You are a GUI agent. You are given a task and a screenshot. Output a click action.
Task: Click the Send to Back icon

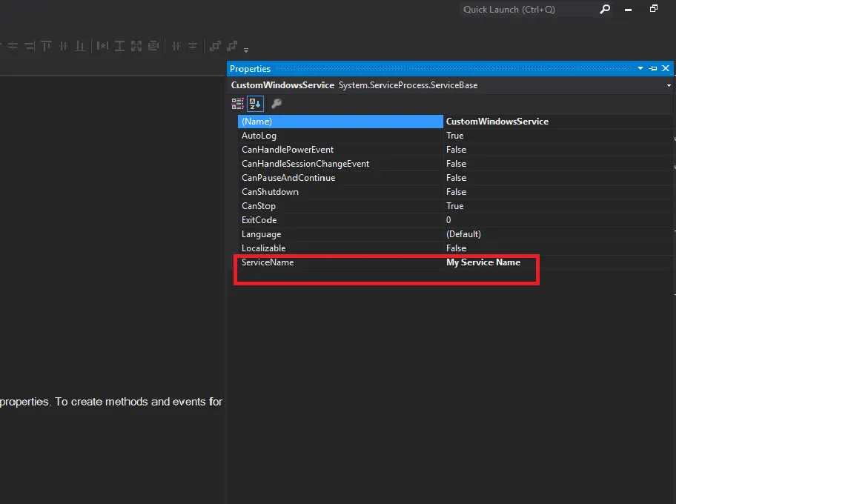click(x=232, y=46)
